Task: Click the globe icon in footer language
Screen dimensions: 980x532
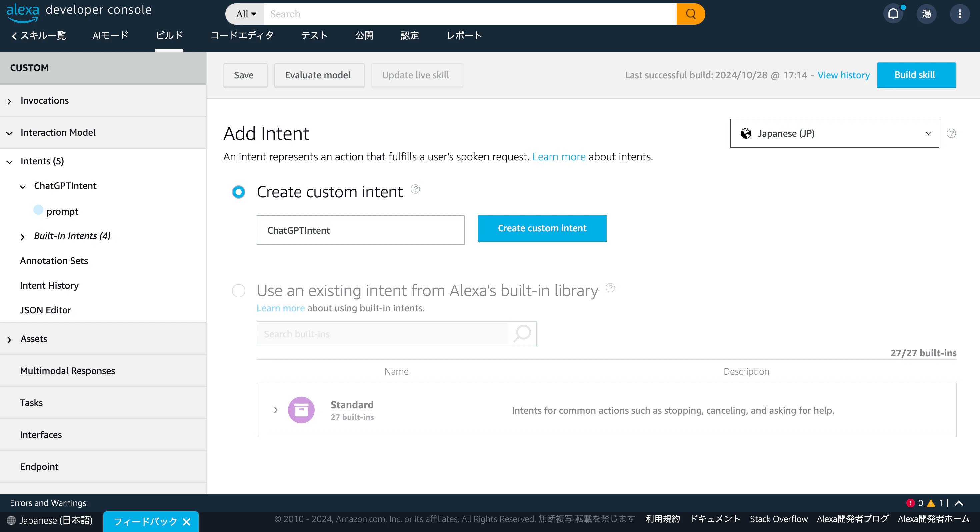Action: click(11, 520)
